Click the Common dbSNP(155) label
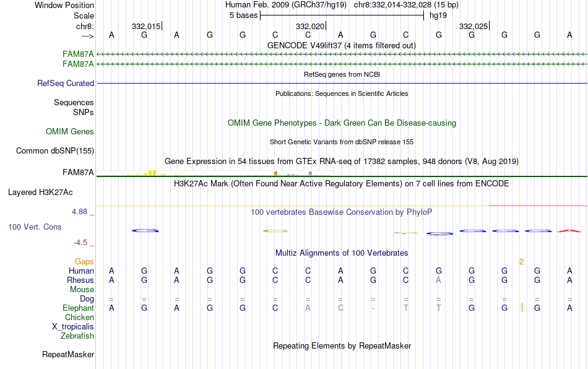 (x=54, y=150)
